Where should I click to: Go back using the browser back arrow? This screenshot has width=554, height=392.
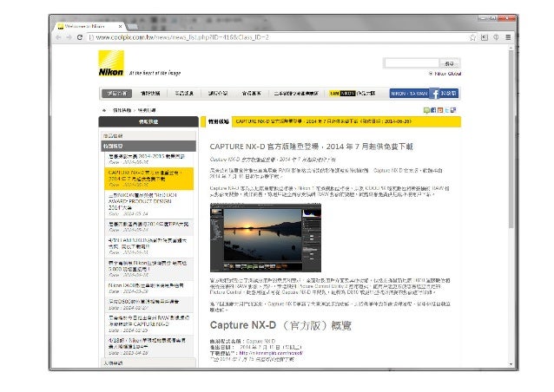pyautogui.click(x=58, y=37)
